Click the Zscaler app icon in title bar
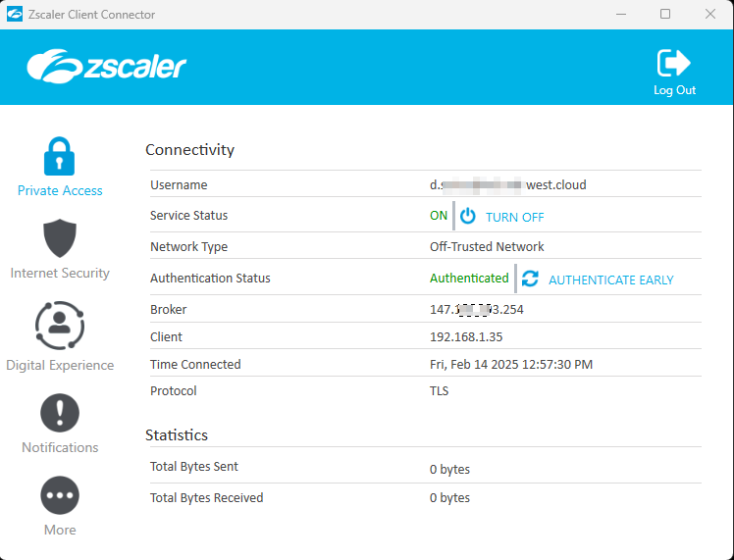Screen dimensions: 734x560 15,14
